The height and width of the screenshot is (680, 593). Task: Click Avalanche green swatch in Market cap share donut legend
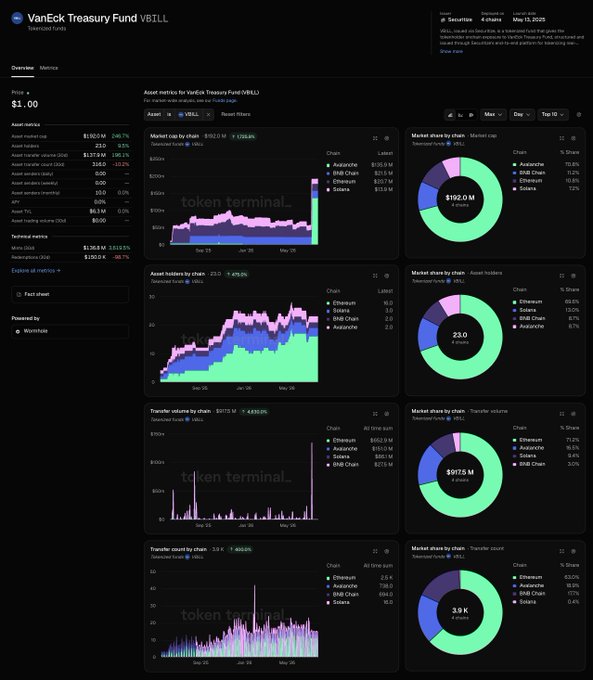[514, 165]
